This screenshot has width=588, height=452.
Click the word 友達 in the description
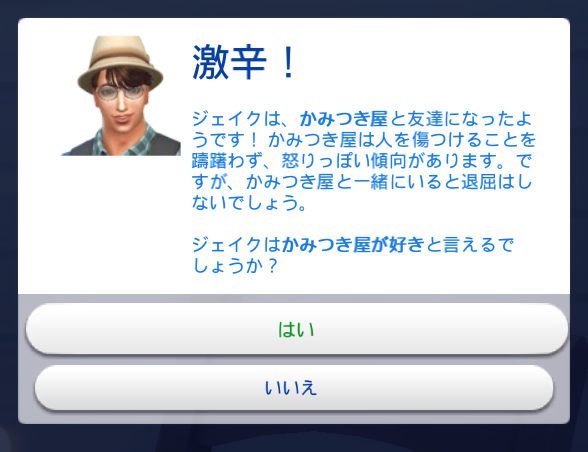tap(425, 119)
